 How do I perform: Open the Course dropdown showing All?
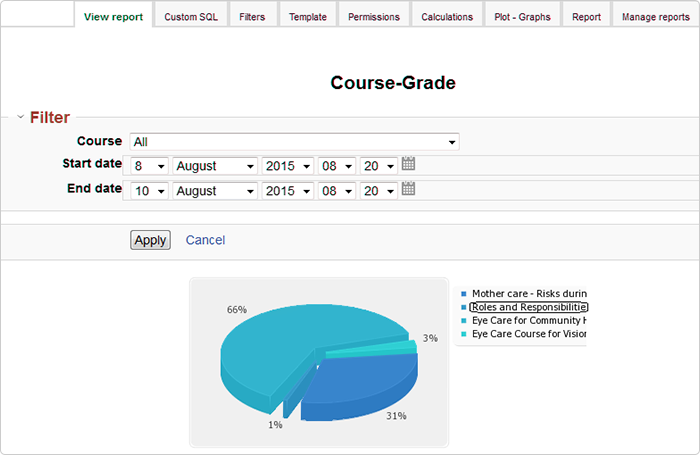[294, 142]
